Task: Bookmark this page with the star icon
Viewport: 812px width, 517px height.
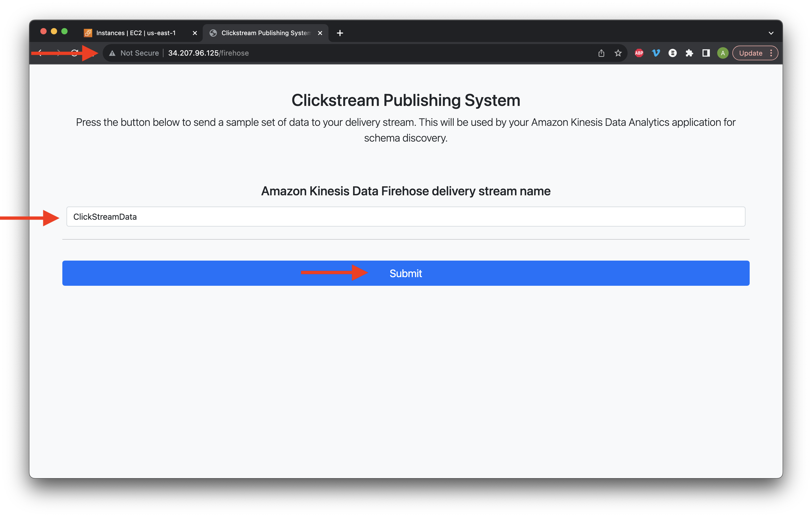Action: [618, 53]
